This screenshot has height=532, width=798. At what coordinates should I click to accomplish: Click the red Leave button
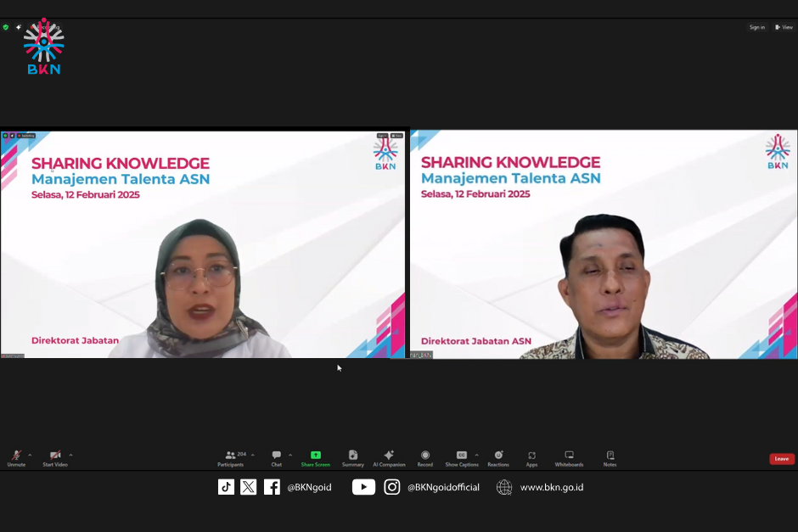(x=782, y=459)
